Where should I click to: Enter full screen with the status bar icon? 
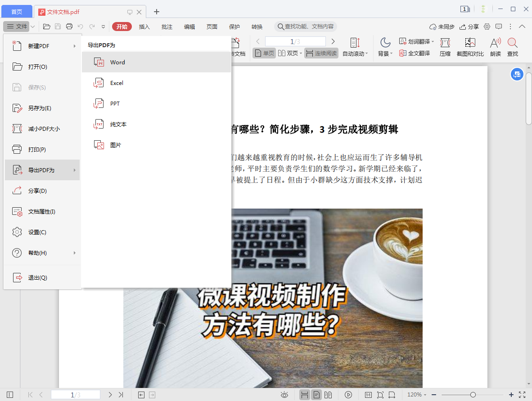click(x=522, y=395)
